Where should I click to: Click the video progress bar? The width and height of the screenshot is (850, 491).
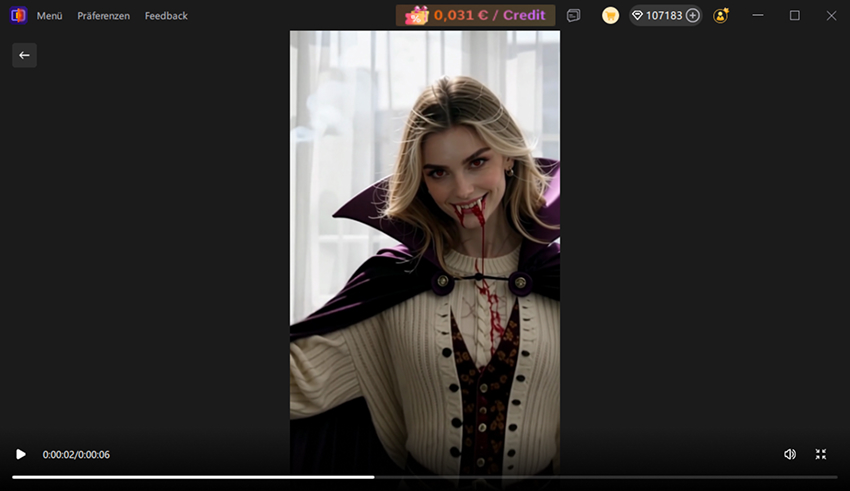(425, 477)
